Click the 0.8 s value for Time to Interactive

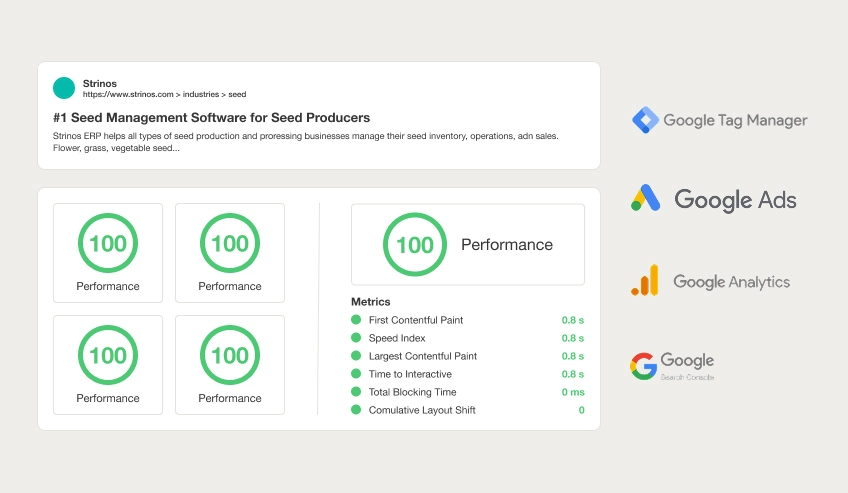coord(573,374)
